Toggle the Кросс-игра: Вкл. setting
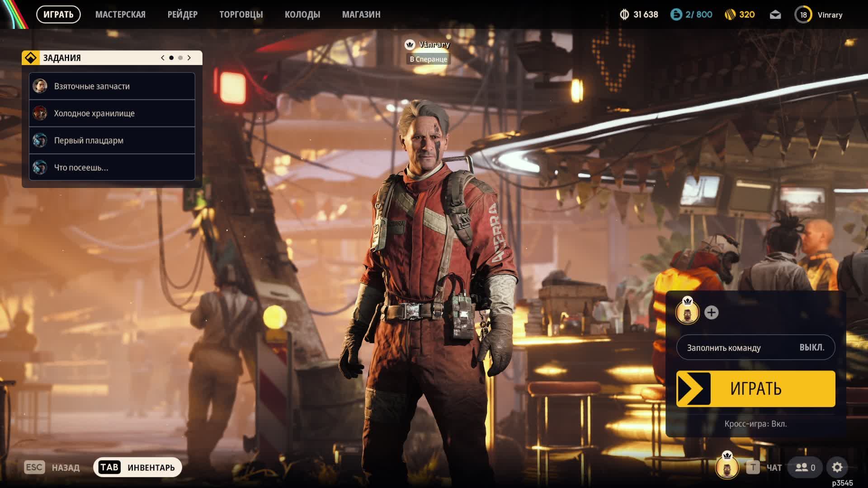 tap(755, 424)
